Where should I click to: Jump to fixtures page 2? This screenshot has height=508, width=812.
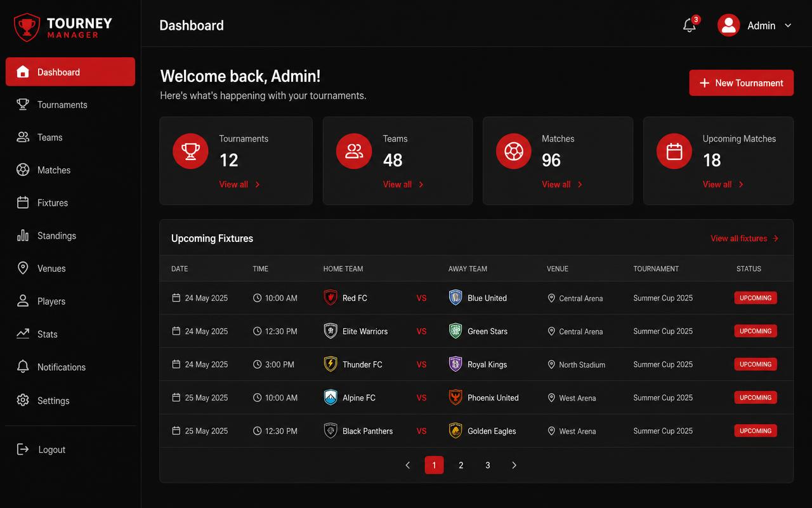[x=461, y=465]
